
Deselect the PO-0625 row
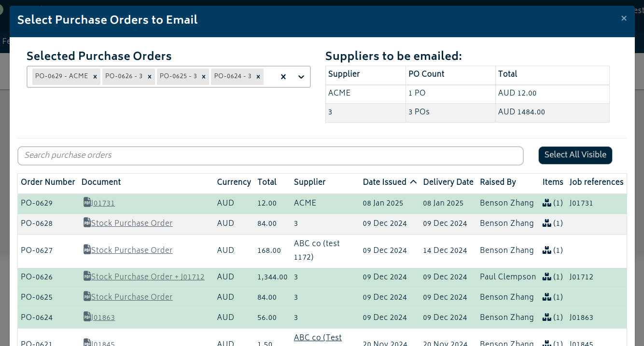322,297
